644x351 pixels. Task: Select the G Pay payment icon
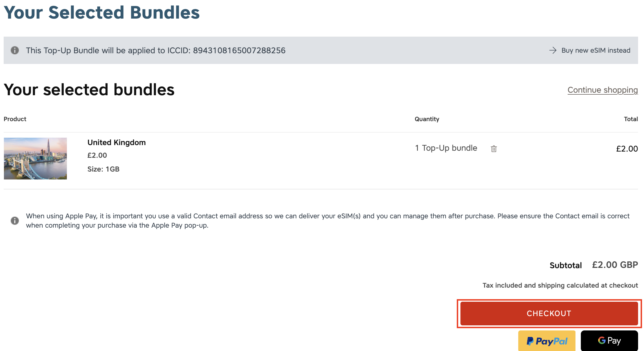[609, 341]
